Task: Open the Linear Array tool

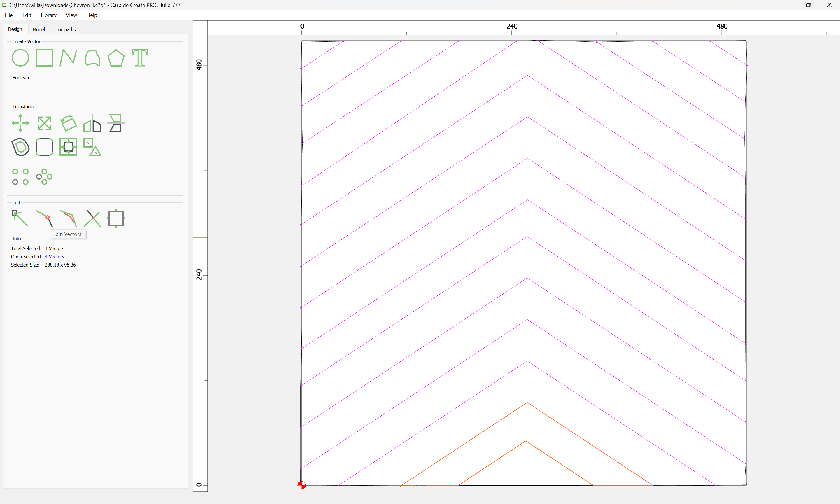Action: pyautogui.click(x=20, y=176)
